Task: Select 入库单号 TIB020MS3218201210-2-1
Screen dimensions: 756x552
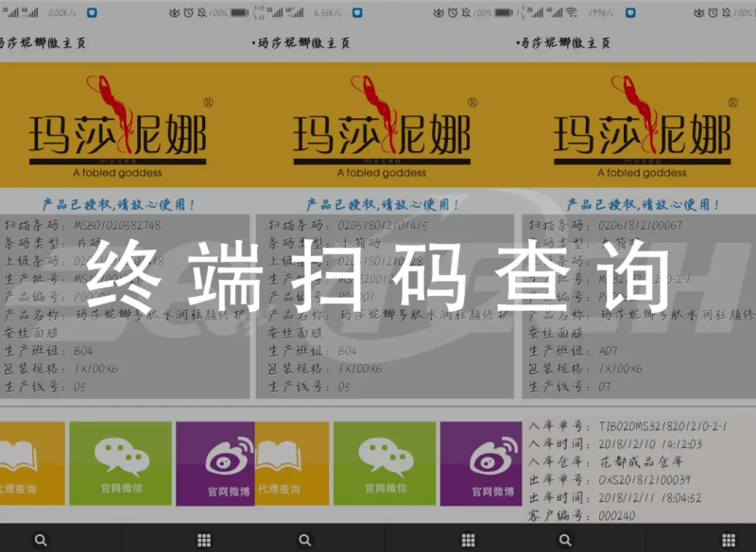Action: pos(627,426)
